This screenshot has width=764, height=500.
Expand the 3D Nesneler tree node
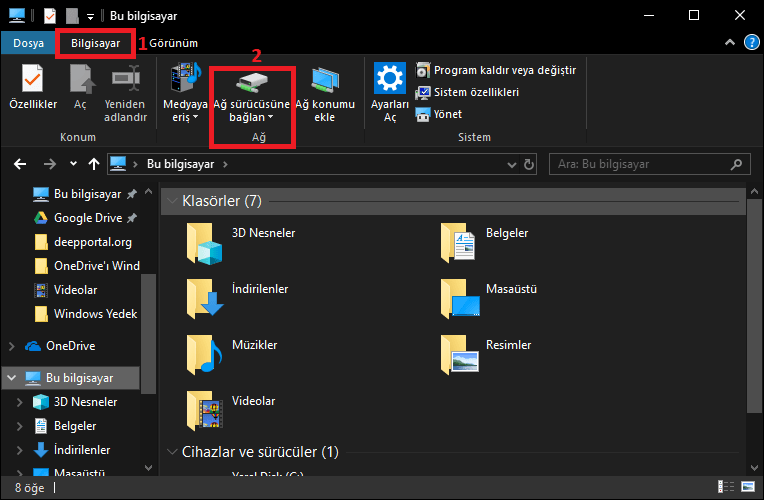(x=19, y=402)
